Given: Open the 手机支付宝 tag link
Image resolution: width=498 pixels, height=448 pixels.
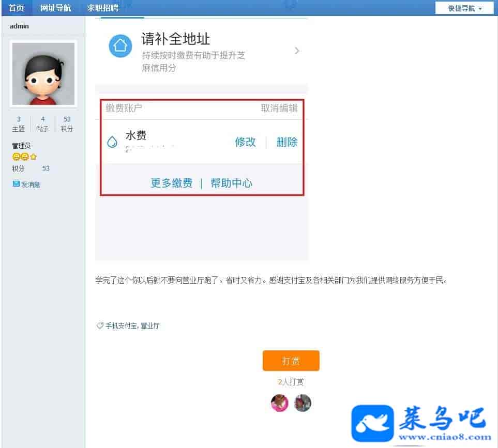Looking at the screenshot, I should pyautogui.click(x=121, y=326).
